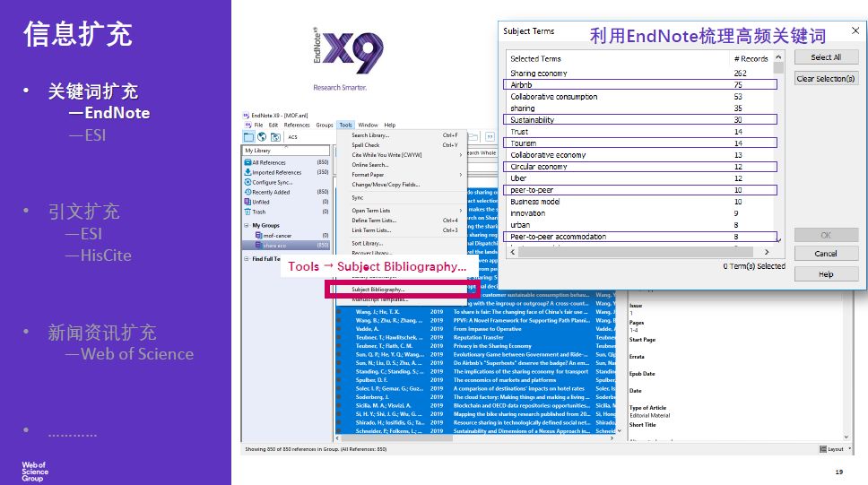Screen dimensions: 868x485
Task: Click Cancel in Subject Terms dialog
Action: pyautogui.click(x=826, y=254)
